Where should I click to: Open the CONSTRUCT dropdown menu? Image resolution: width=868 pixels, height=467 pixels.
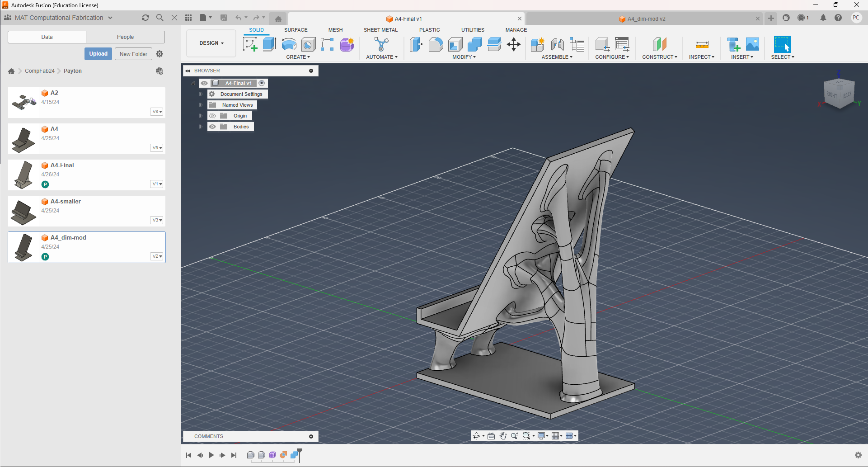660,57
